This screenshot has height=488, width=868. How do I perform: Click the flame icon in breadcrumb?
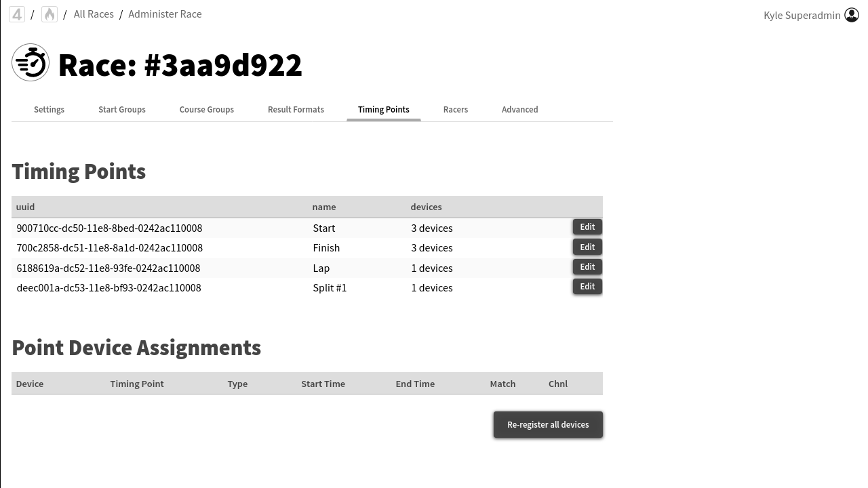50,14
